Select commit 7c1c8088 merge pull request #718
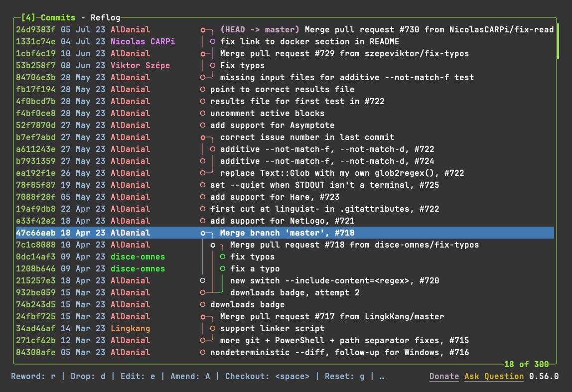572x392 pixels. point(285,245)
